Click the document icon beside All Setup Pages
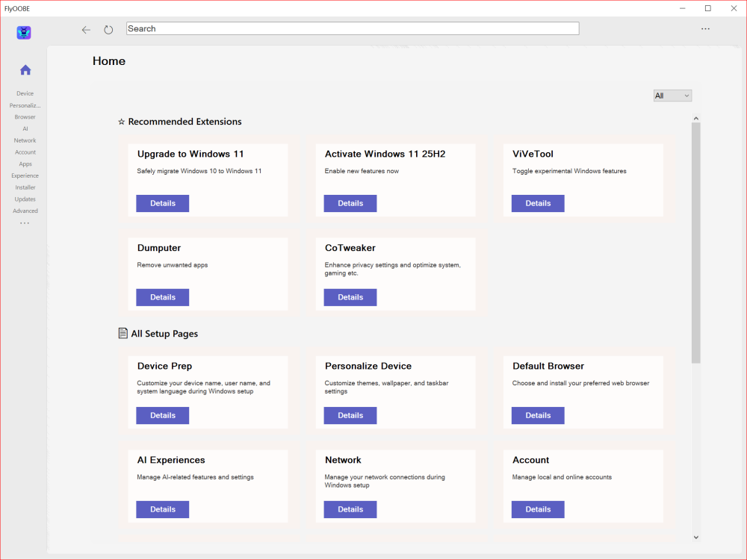Viewport: 747px width, 560px height. 123,333
